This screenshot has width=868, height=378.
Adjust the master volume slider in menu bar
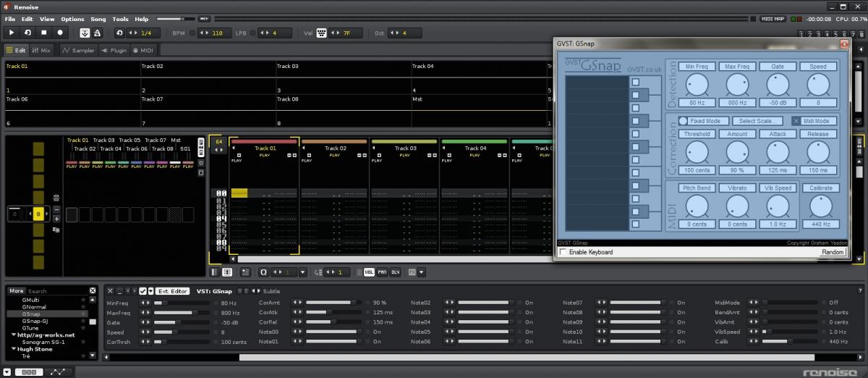tap(174, 18)
